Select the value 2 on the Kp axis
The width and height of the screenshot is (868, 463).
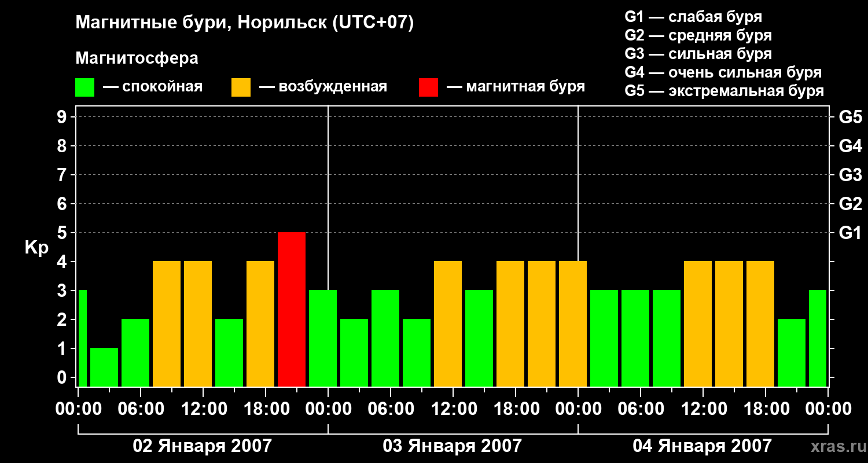[x=63, y=320]
